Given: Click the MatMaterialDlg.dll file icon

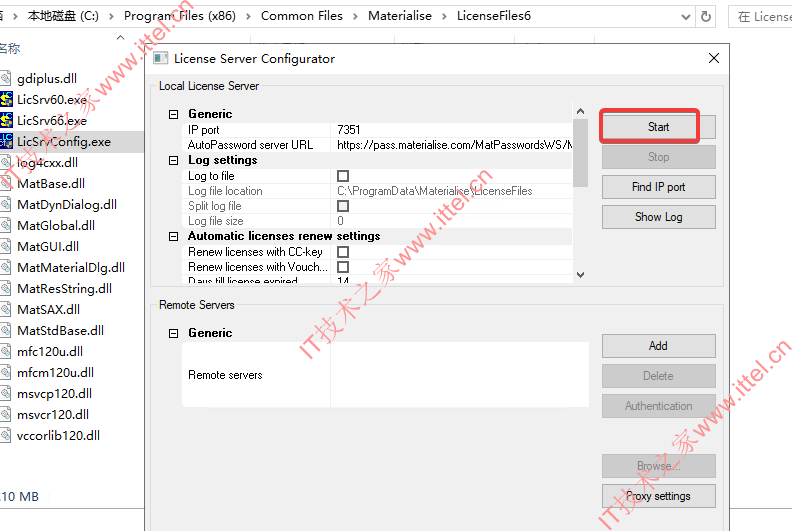Looking at the screenshot, I should (5, 267).
